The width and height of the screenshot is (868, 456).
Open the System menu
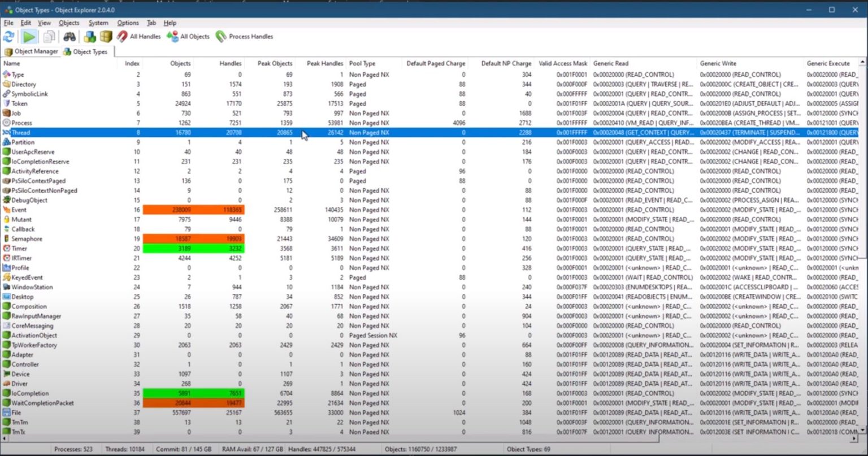pos(98,23)
